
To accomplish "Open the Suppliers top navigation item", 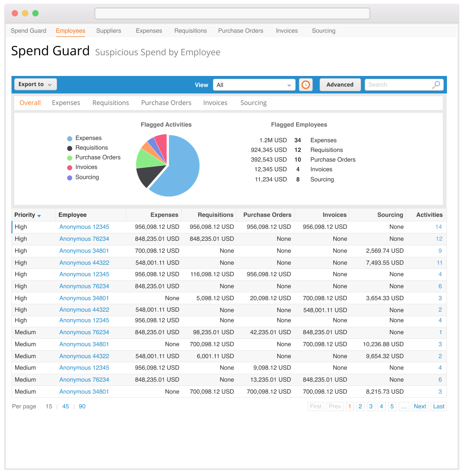I will coord(109,31).
